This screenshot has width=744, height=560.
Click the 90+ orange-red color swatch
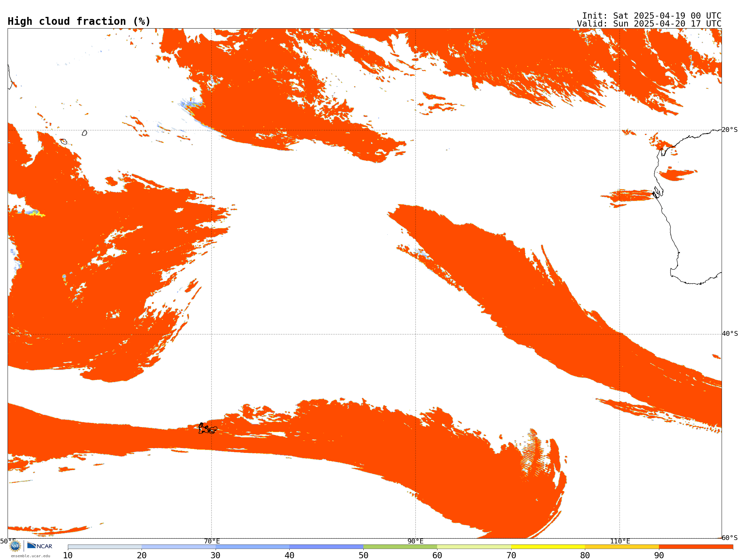point(696,547)
